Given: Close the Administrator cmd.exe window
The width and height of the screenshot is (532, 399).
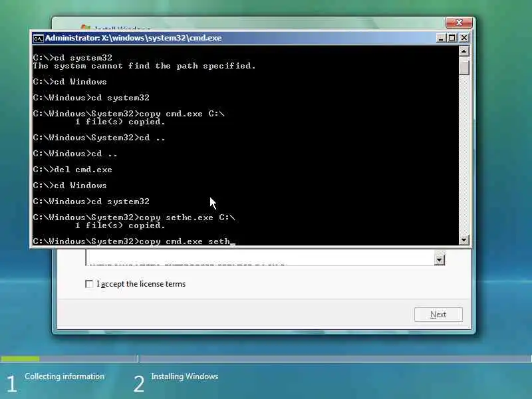Looking at the screenshot, I should (464, 38).
